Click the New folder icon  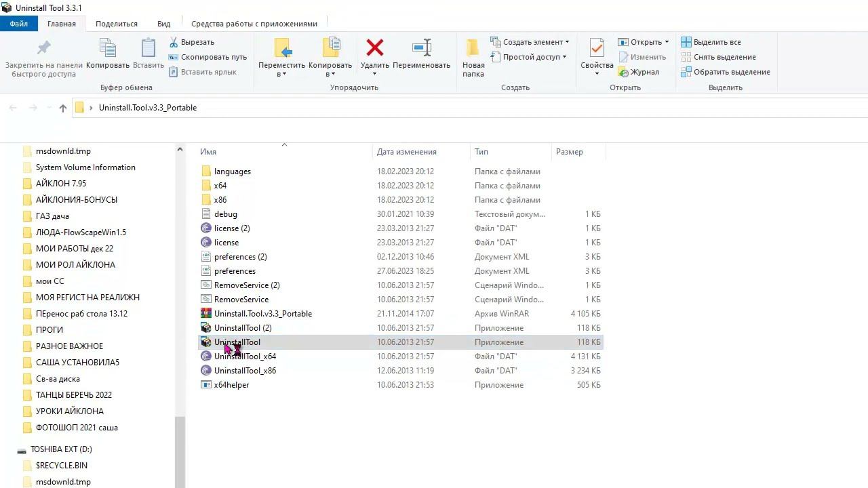tap(473, 48)
